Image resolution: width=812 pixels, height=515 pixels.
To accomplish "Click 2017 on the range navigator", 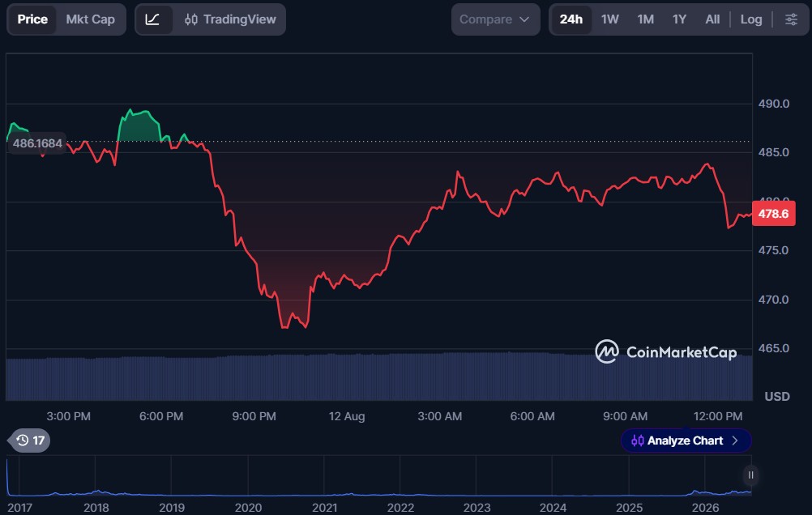I will coord(19,508).
